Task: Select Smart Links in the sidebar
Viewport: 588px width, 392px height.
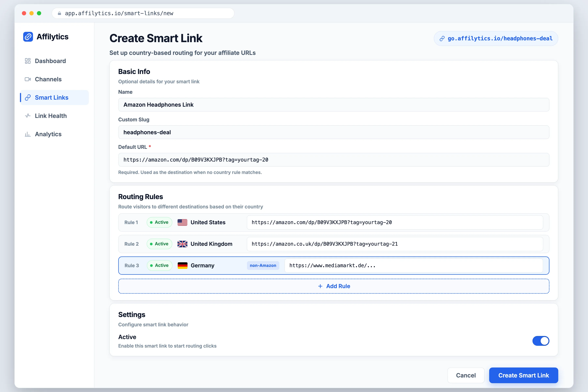Action: (x=54, y=98)
